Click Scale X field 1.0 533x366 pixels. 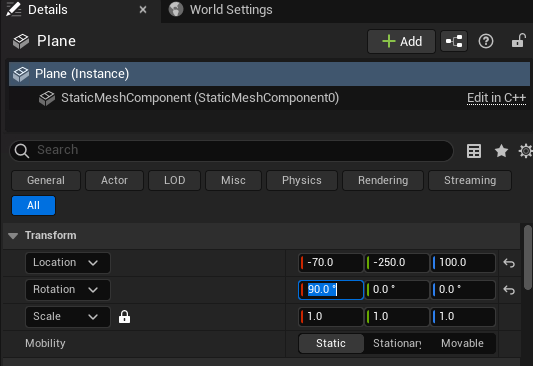click(x=331, y=317)
